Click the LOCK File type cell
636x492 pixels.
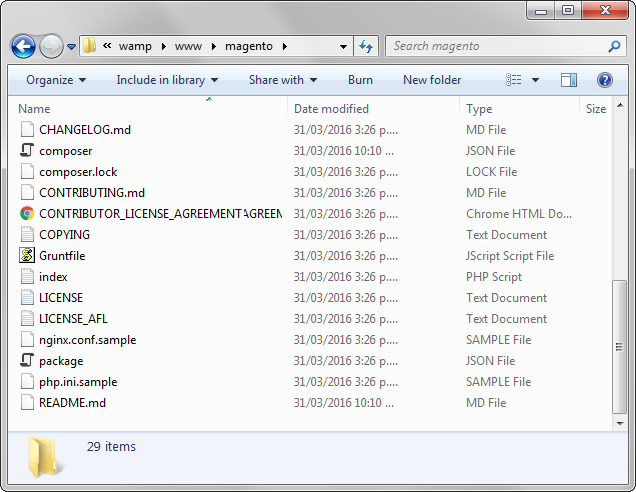click(492, 172)
